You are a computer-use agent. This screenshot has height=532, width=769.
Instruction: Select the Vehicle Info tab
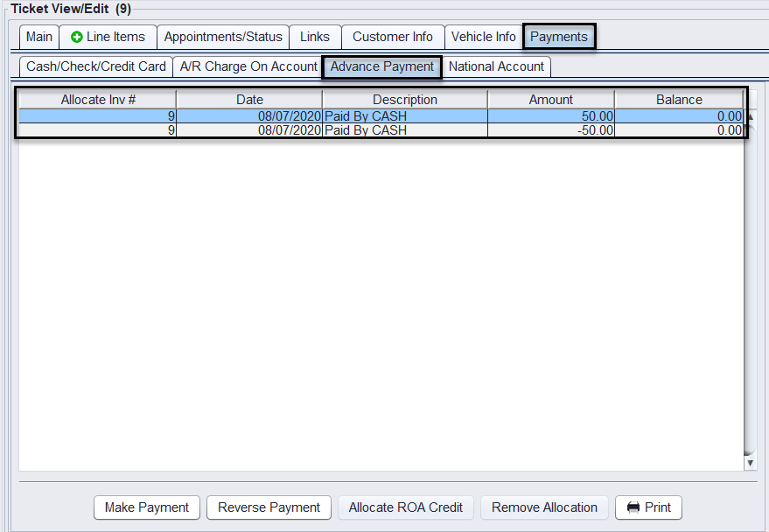[483, 37]
